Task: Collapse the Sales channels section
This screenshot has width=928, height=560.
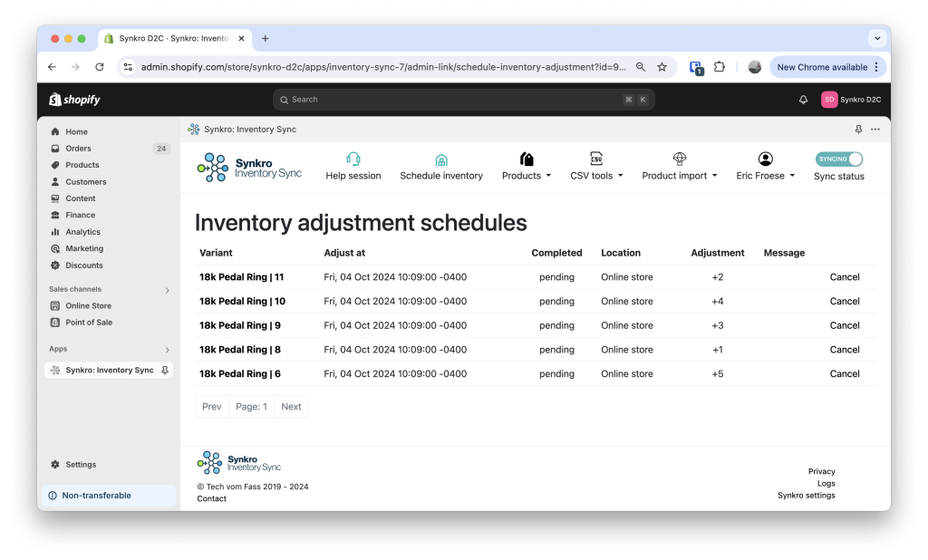Action: (167, 288)
